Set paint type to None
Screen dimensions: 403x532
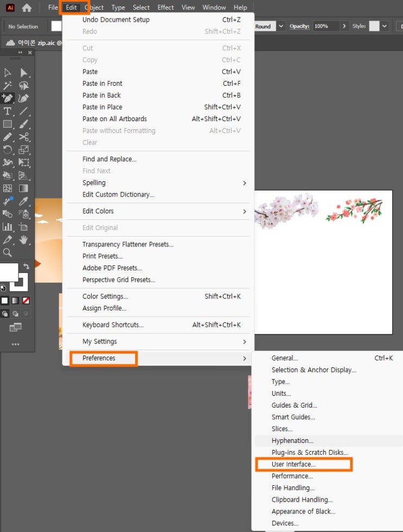[25, 301]
